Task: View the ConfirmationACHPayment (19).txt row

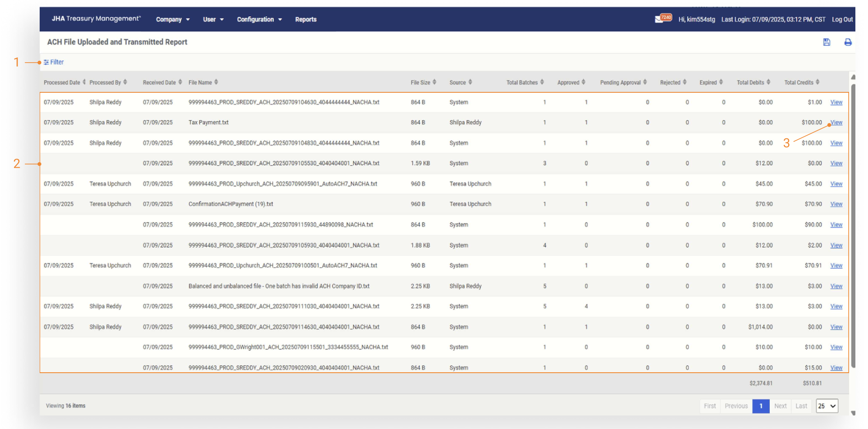Action: point(836,204)
